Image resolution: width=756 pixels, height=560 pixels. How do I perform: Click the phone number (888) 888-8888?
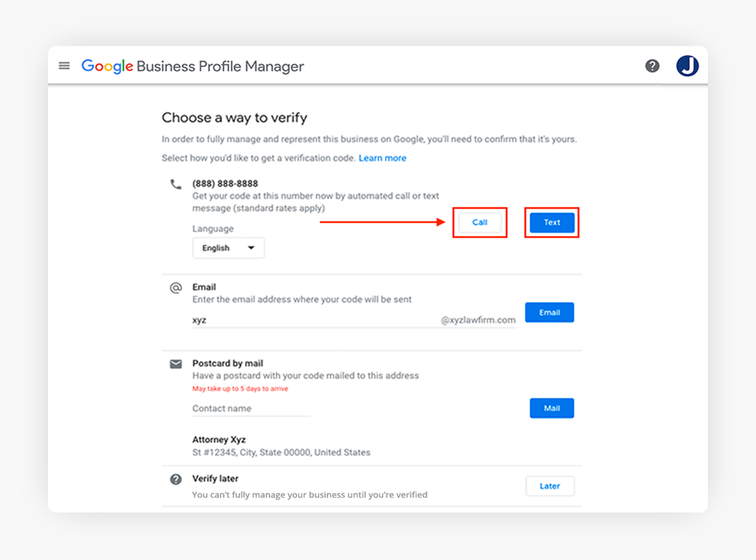pyautogui.click(x=225, y=184)
